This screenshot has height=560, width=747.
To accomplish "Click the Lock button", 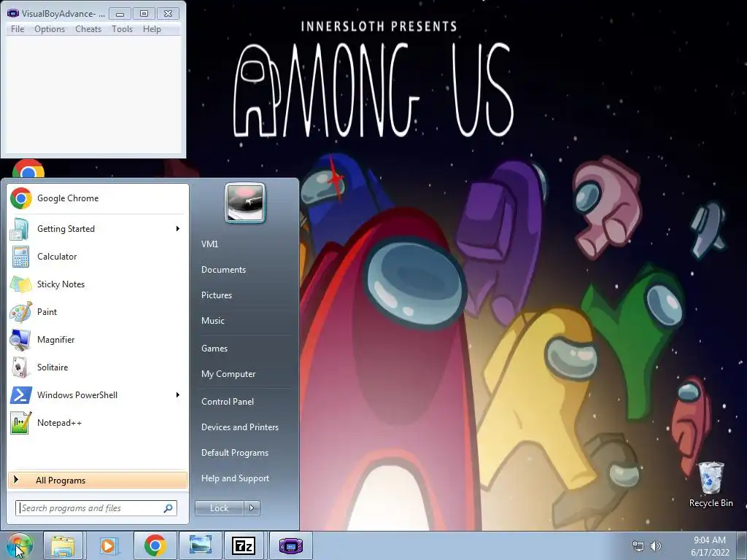I will [220, 508].
